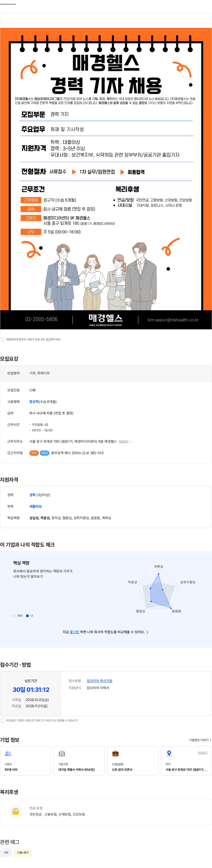Click the 협동심 label on the radar chart

[x=140, y=611]
